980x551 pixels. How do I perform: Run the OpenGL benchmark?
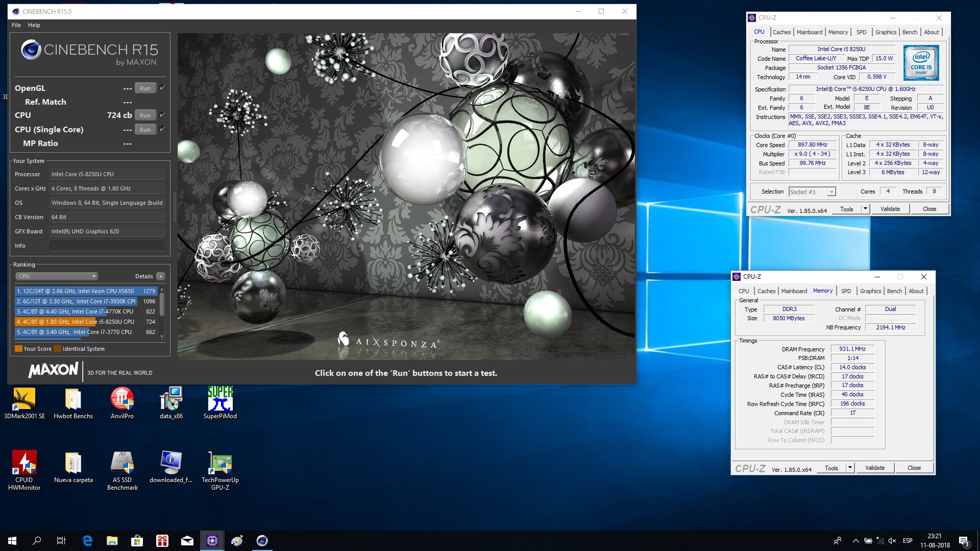point(145,88)
